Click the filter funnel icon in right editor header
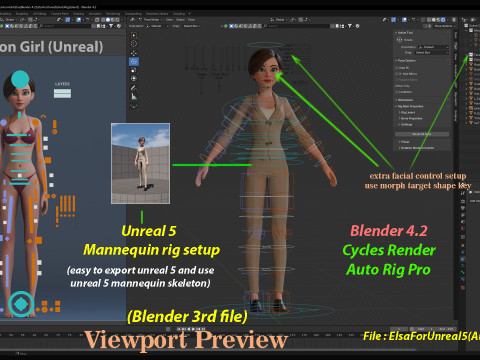Viewport: 480px width, 360px height. click(349, 26)
